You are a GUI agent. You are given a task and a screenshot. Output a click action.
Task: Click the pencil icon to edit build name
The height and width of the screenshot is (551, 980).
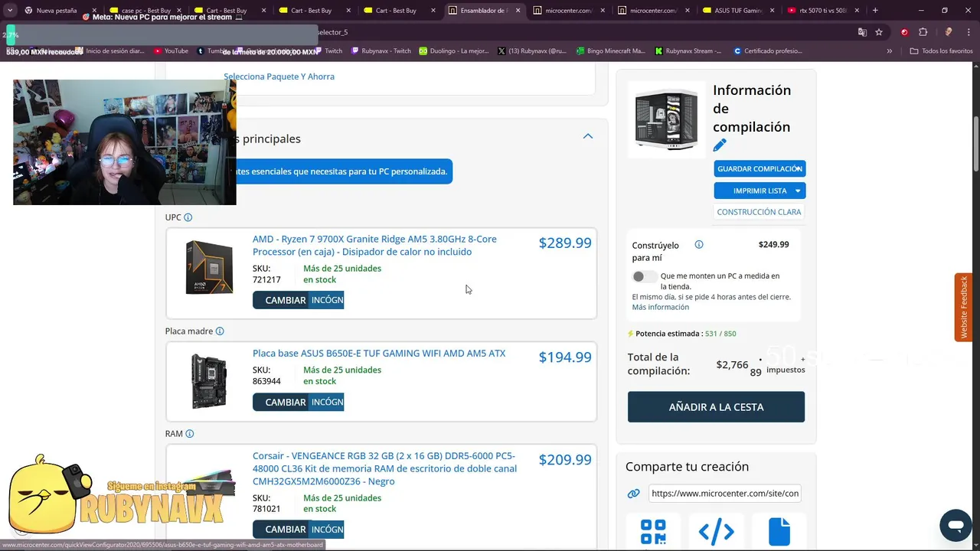[720, 145]
